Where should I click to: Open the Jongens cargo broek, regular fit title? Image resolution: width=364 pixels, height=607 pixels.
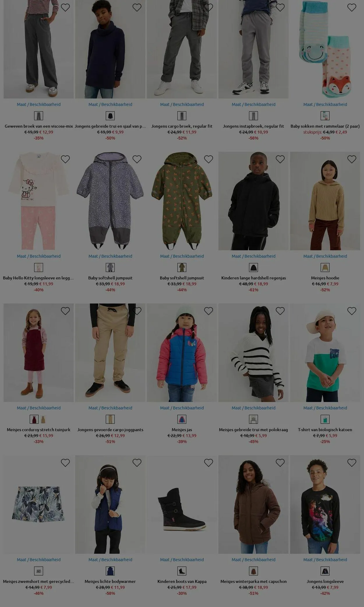182,126
